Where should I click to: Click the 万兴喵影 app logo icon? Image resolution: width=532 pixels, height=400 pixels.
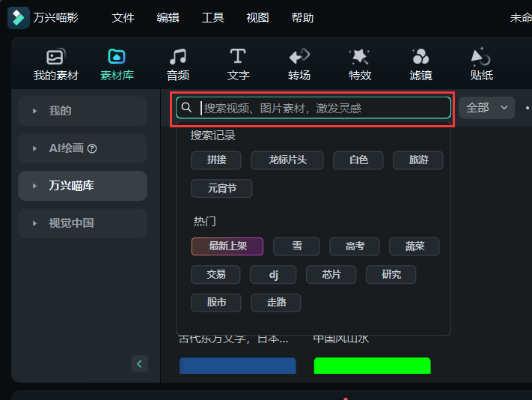click(x=18, y=18)
